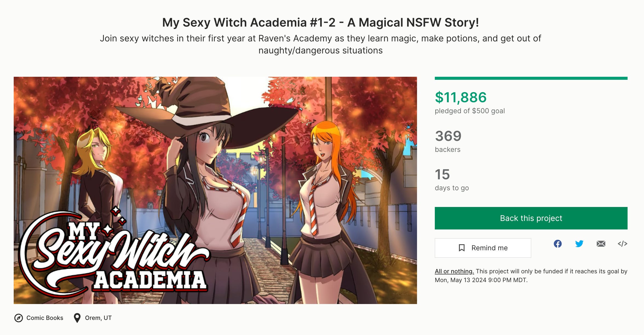Image resolution: width=644 pixels, height=335 pixels.
Task: Click the bookmark icon inside Remind me
Action: pos(462,248)
